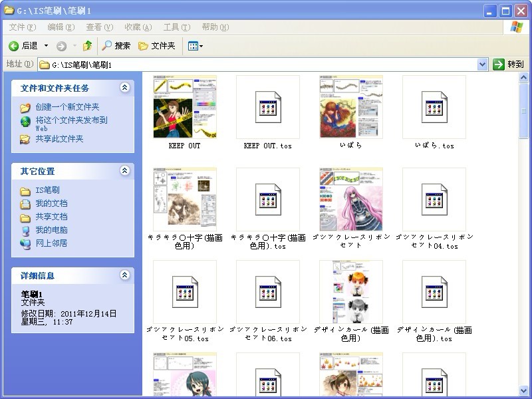
Task: Open IS笔刷 folder link in sidebar
Action: [47, 190]
